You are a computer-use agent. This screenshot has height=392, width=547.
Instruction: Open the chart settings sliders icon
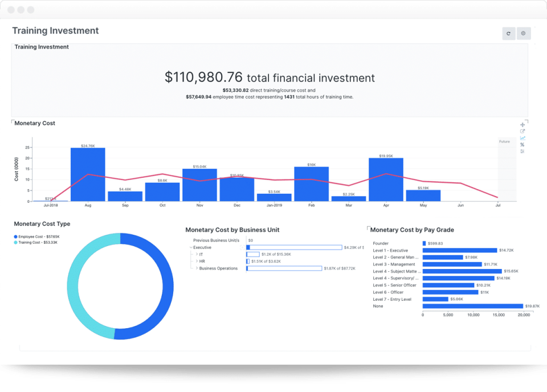click(522, 151)
